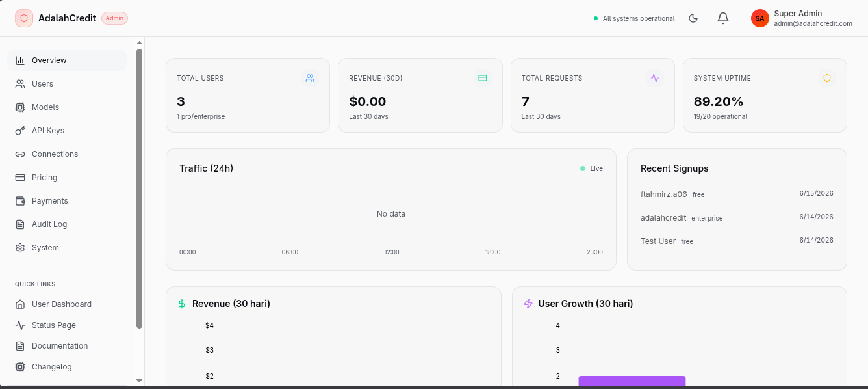Open the User Dashboard quick link

coord(67,304)
